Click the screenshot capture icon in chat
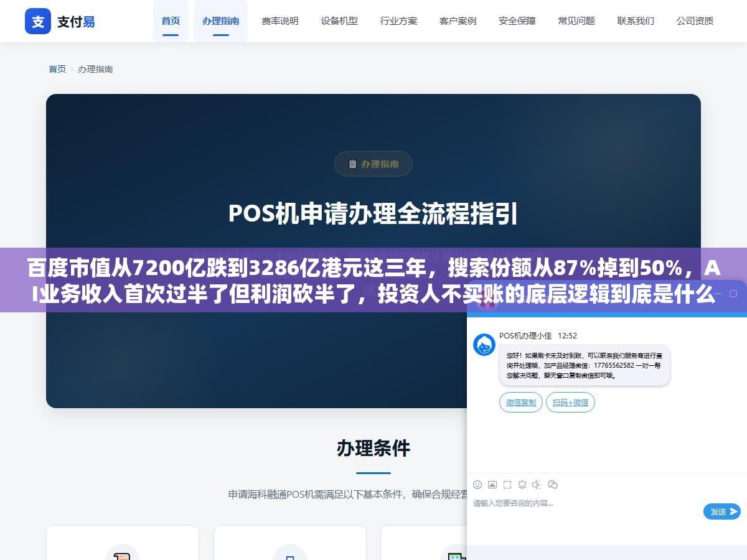This screenshot has width=747, height=560. pos(507,484)
